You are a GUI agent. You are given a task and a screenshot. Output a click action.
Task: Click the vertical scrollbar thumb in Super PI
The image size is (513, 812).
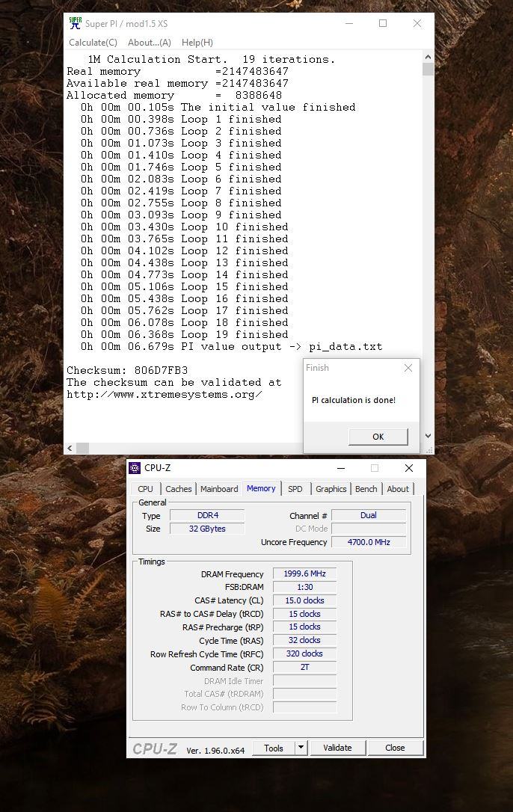click(428, 70)
